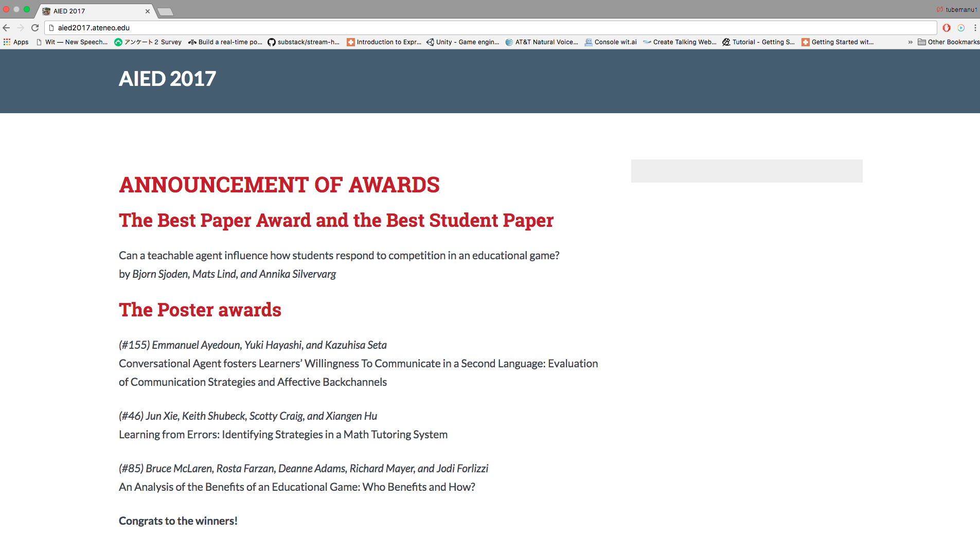Click the browser back arrow
Viewport: 980px width, 534px height.
click(7, 28)
